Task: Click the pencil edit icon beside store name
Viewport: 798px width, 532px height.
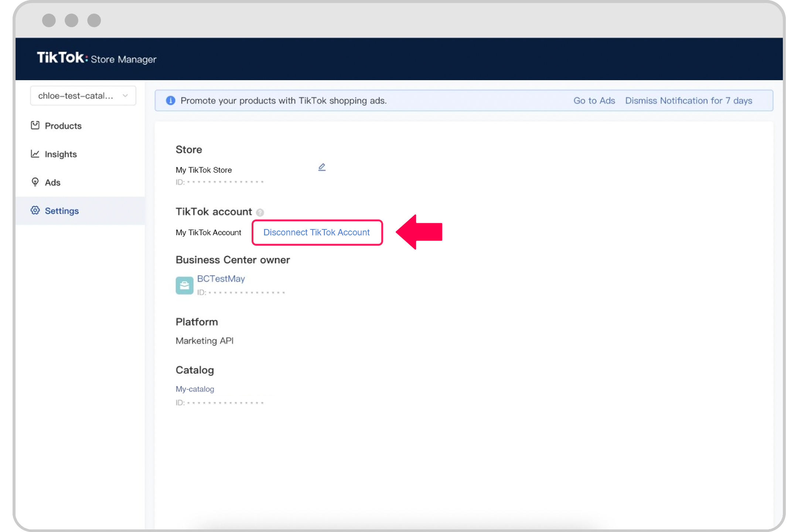Action: [x=322, y=167]
